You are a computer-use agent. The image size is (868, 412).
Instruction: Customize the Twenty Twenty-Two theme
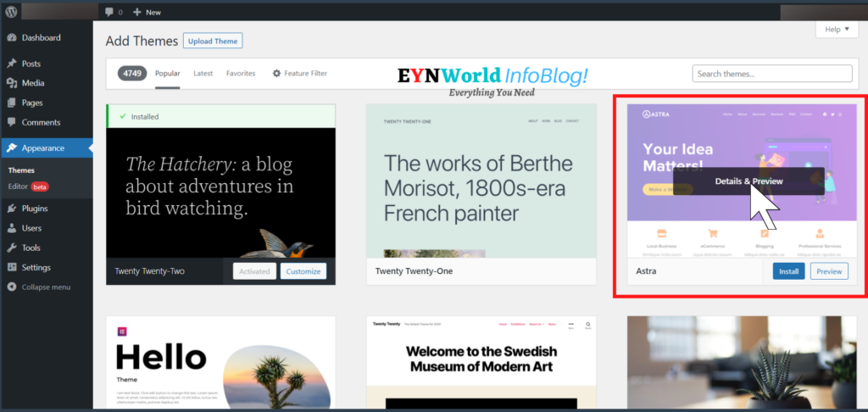(x=303, y=271)
